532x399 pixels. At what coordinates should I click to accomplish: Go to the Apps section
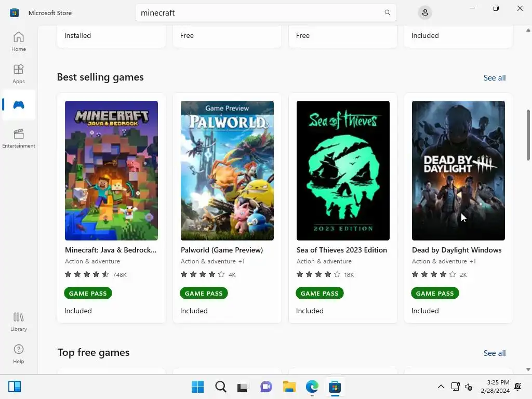tap(19, 74)
